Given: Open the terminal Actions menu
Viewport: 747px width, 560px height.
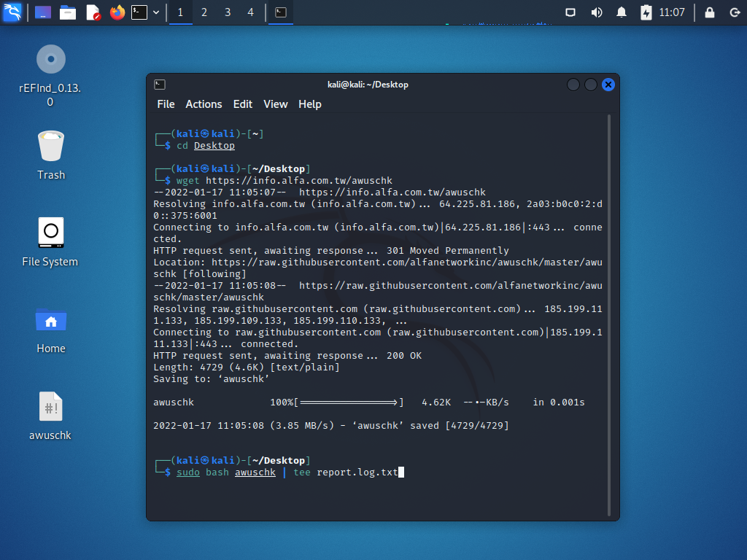Looking at the screenshot, I should click(204, 104).
